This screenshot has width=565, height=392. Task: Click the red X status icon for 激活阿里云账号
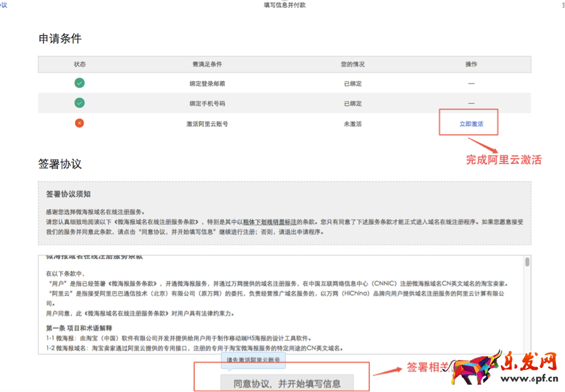click(79, 123)
